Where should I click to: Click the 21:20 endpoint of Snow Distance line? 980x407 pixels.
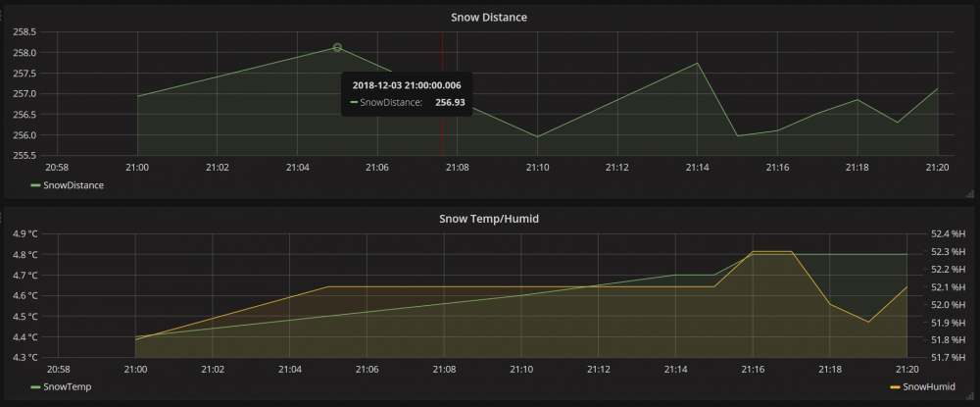tap(937, 89)
